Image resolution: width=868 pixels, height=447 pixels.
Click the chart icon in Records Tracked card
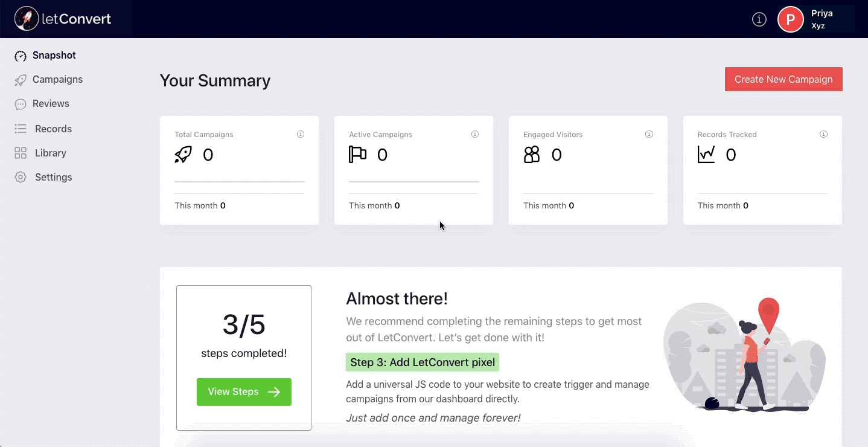point(706,155)
